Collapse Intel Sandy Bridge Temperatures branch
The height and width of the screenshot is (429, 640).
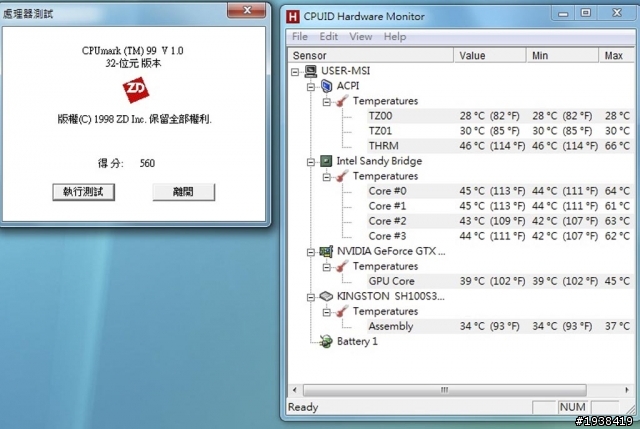[x=327, y=177]
